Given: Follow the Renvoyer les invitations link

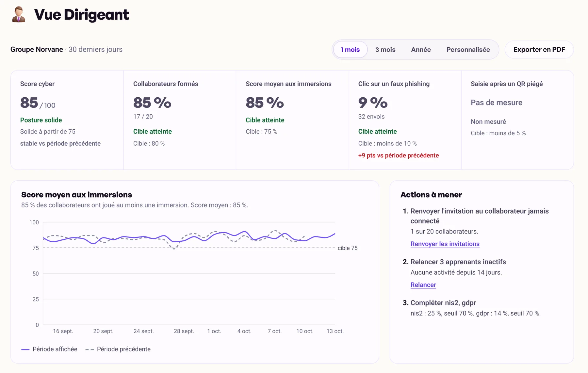Looking at the screenshot, I should [x=445, y=244].
